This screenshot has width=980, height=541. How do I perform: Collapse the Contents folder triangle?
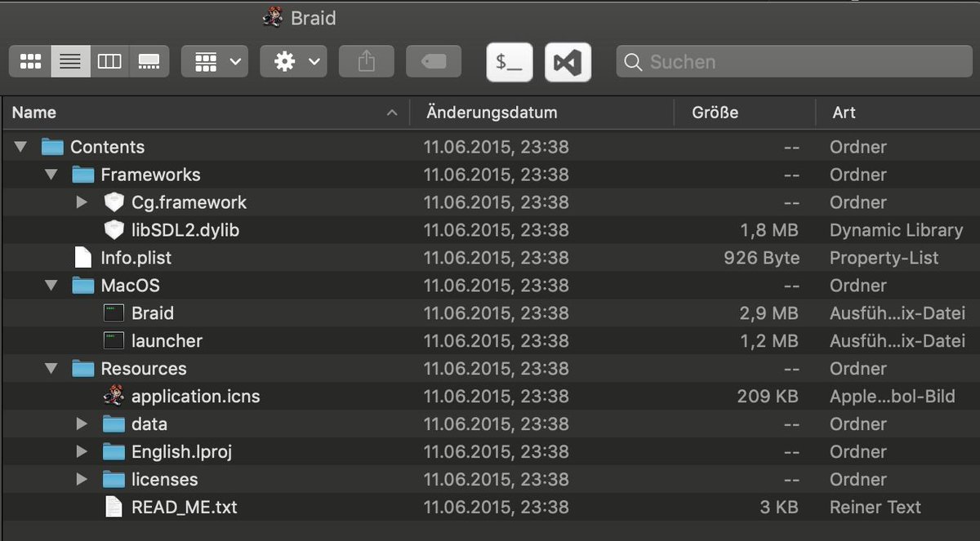(x=21, y=147)
